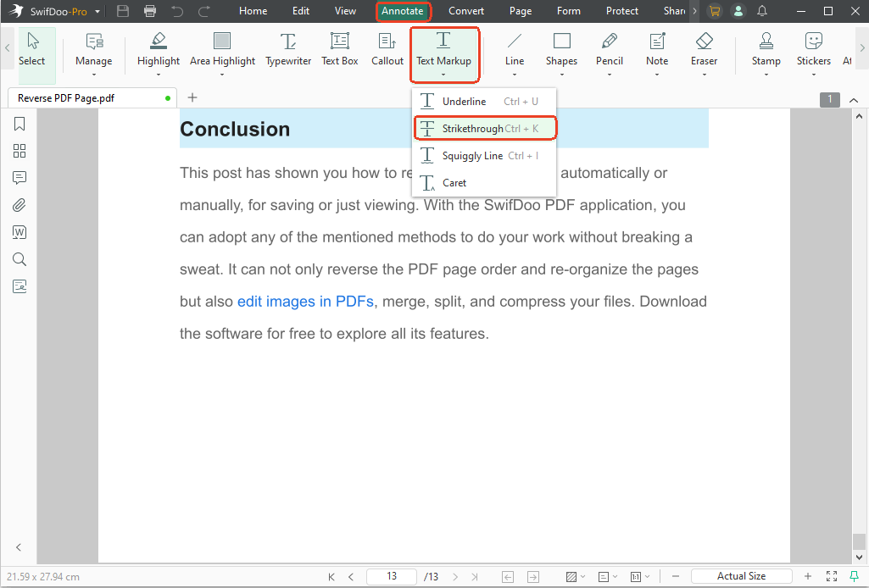This screenshot has height=588, width=869.
Task: Follow the 'edit images in PDFs' link
Action: point(305,302)
